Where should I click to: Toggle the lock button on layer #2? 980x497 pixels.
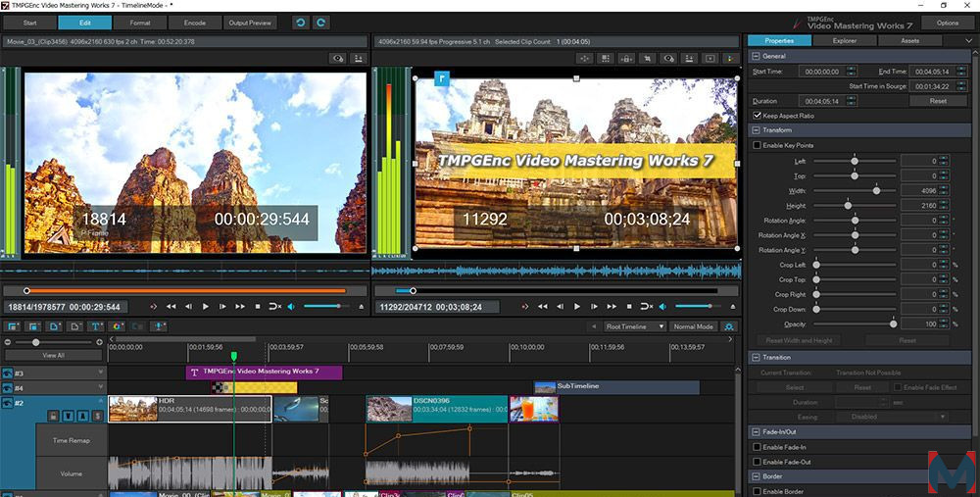[53, 416]
